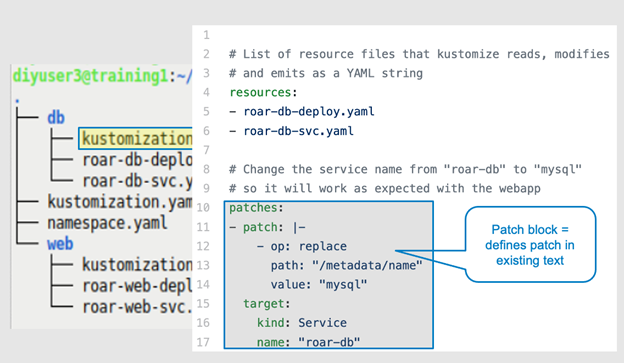The height and width of the screenshot is (363, 624).
Task: Click comment '# Change the service name'
Action: 405,170
